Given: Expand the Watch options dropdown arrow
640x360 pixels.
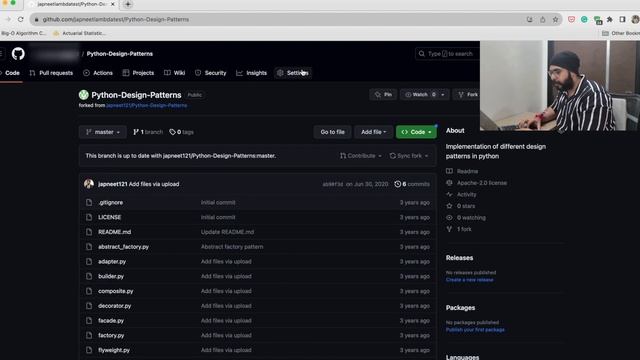Looking at the screenshot, I should pos(443,95).
